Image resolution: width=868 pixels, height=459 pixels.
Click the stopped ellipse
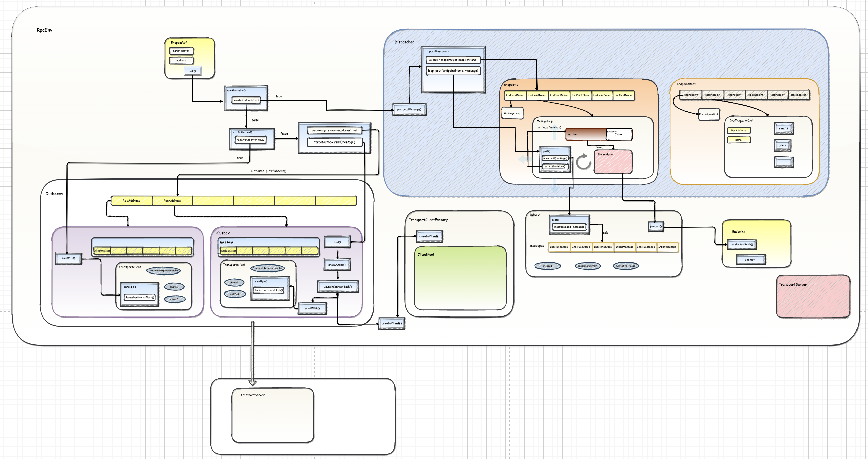point(547,266)
